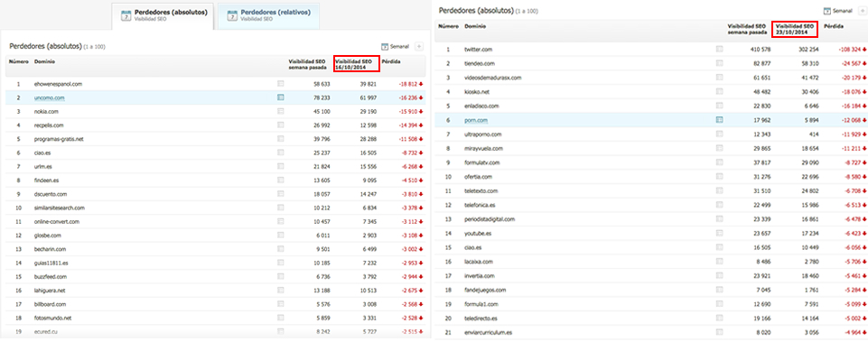This screenshot has height=342, width=868.
Task: Click row icon for urlm.es
Action: click(281, 166)
